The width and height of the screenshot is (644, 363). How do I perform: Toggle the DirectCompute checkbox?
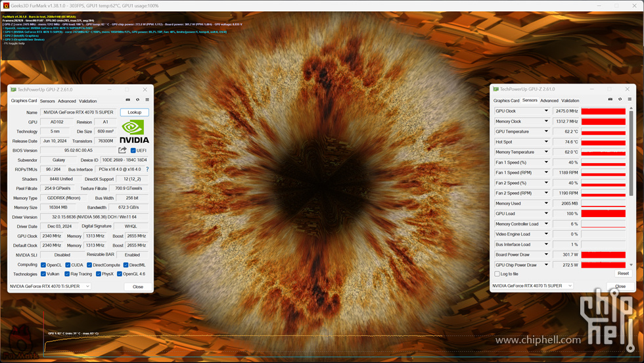point(89,265)
